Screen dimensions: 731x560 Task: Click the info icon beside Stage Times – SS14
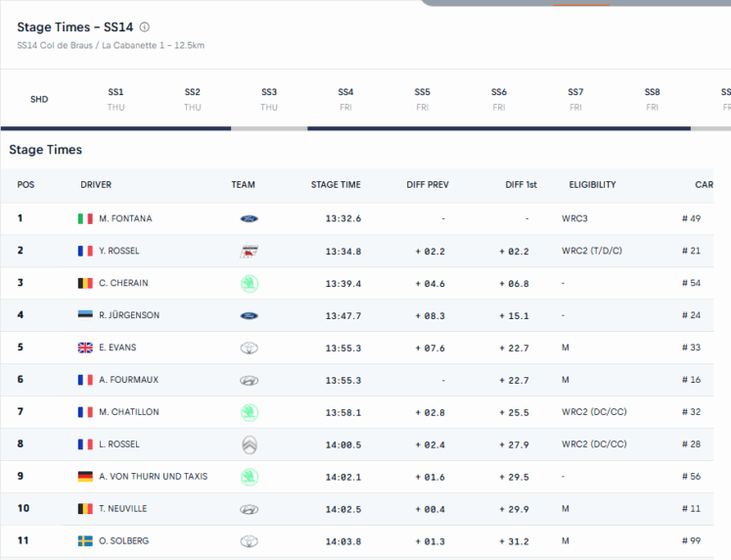[145, 27]
